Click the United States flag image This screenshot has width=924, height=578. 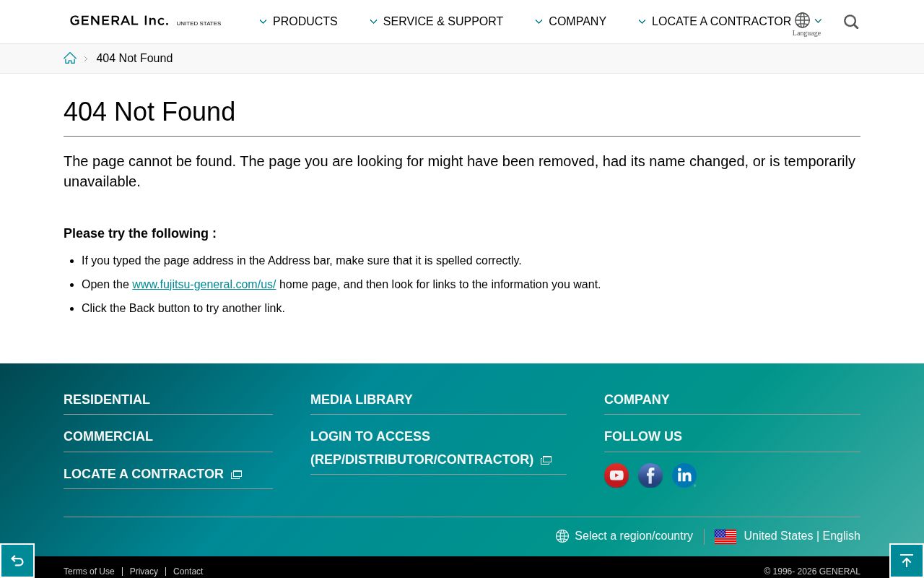click(725, 536)
